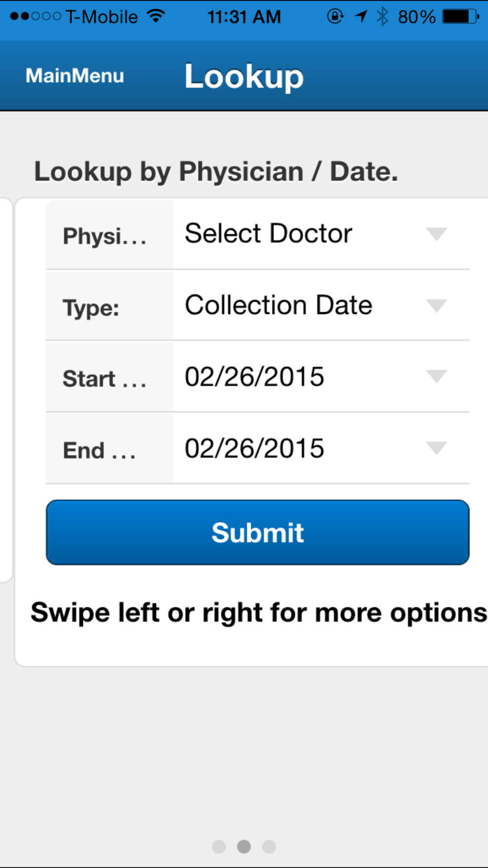
Task: Switch to the third page dot
Action: tap(269, 847)
